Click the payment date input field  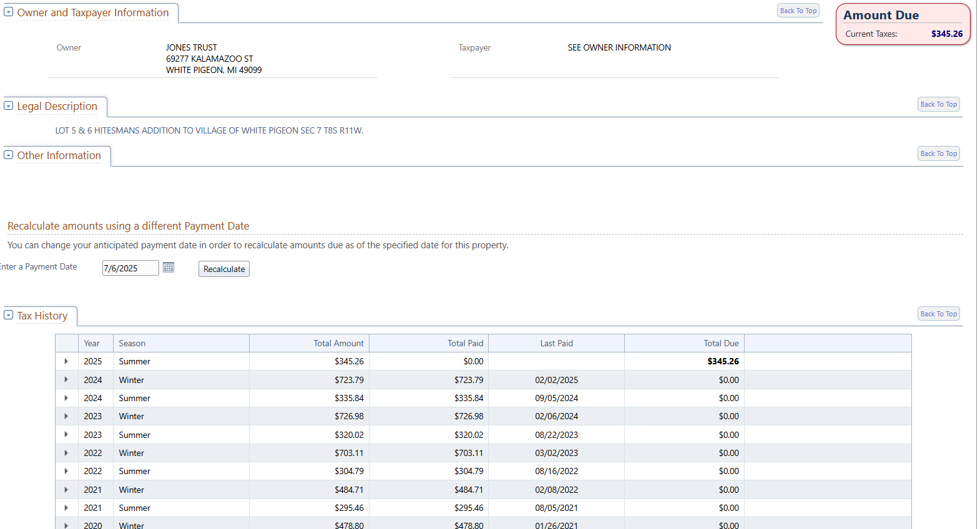tap(130, 268)
